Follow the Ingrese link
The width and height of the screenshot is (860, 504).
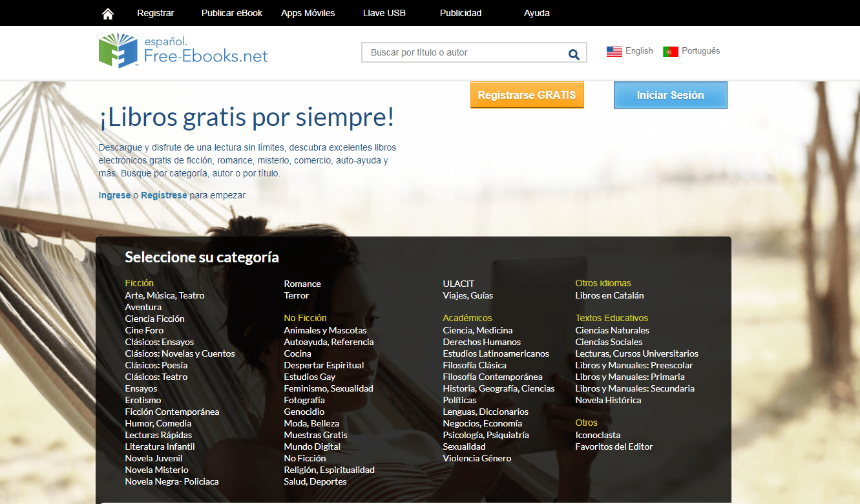click(114, 195)
